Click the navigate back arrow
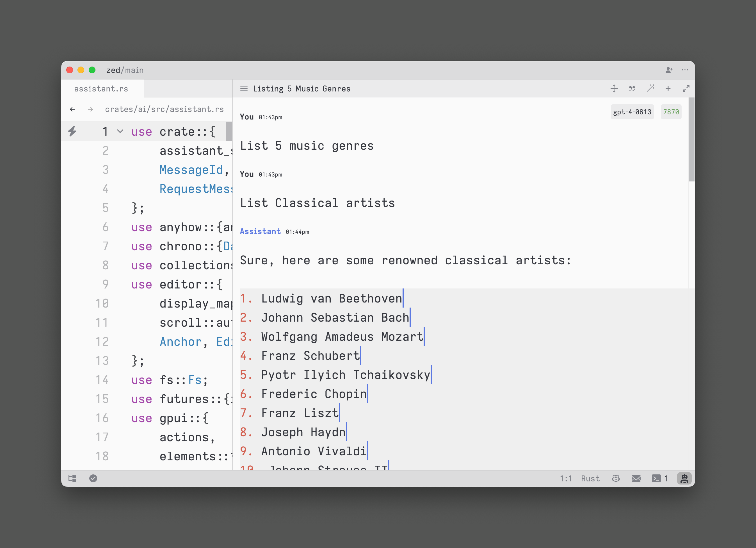 (73, 109)
